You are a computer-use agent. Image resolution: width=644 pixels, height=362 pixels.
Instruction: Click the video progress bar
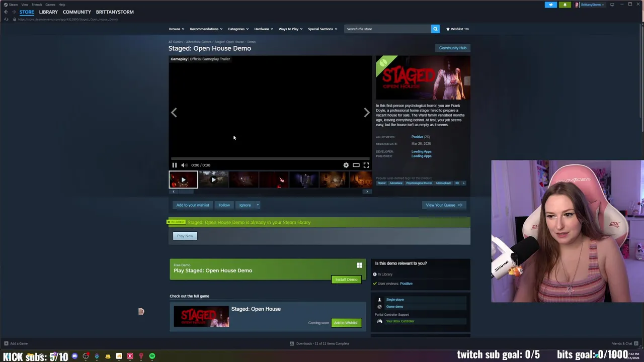270,158
